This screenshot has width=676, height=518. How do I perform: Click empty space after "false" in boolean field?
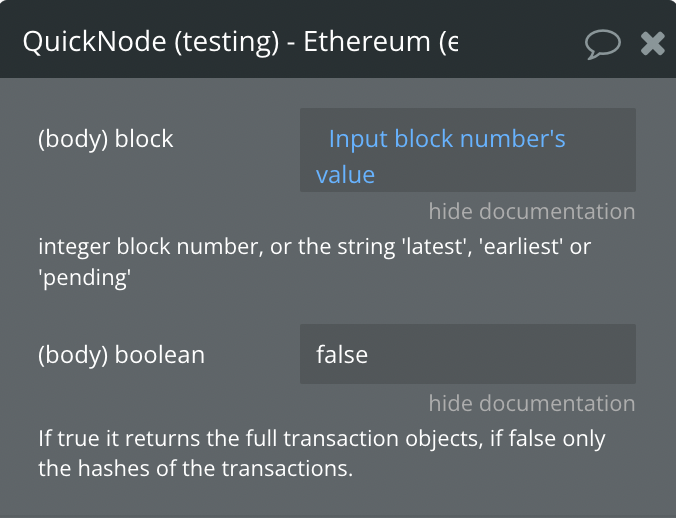(x=500, y=354)
